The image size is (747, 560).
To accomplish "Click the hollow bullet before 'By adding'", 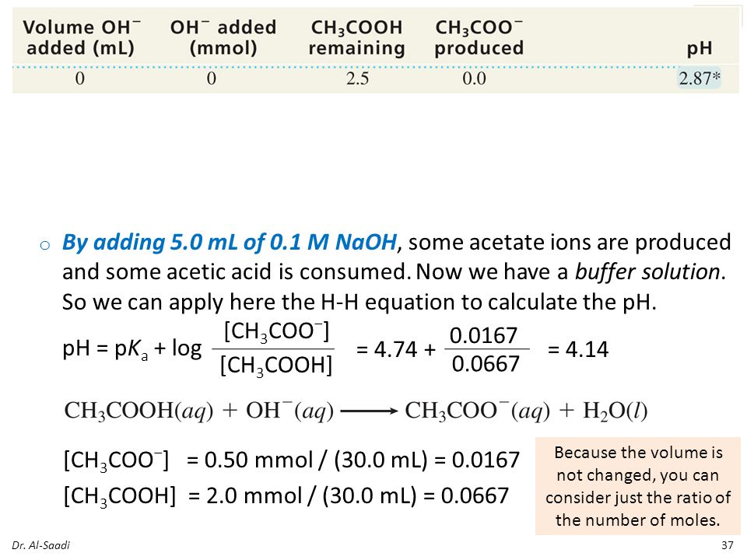I will coord(45,245).
